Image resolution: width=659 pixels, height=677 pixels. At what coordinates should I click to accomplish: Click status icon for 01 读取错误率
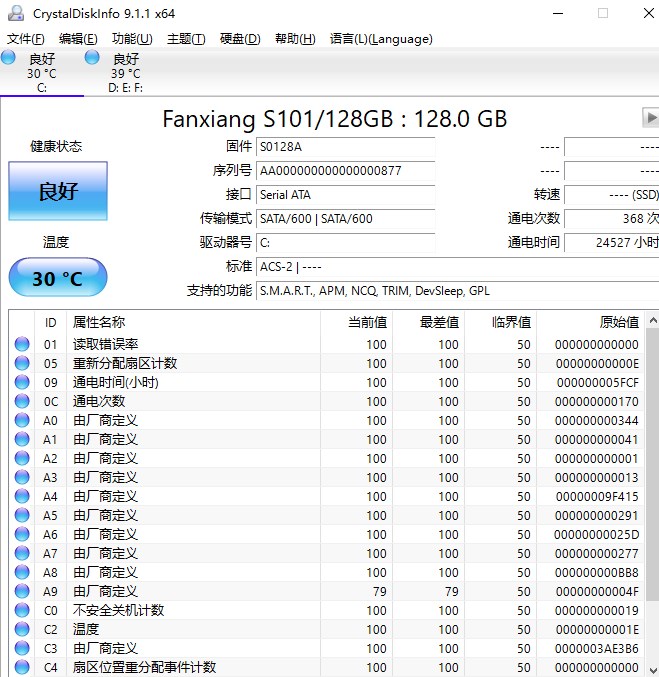tap(22, 344)
